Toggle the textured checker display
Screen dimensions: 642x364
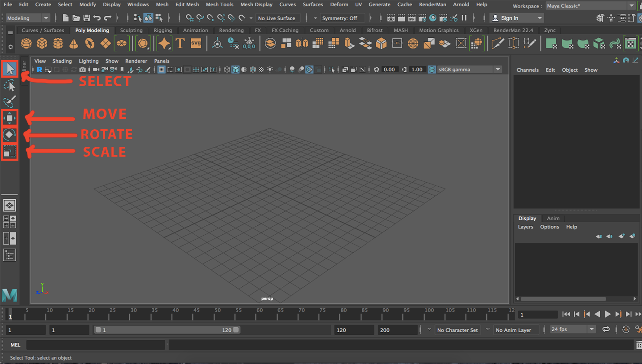coord(261,70)
